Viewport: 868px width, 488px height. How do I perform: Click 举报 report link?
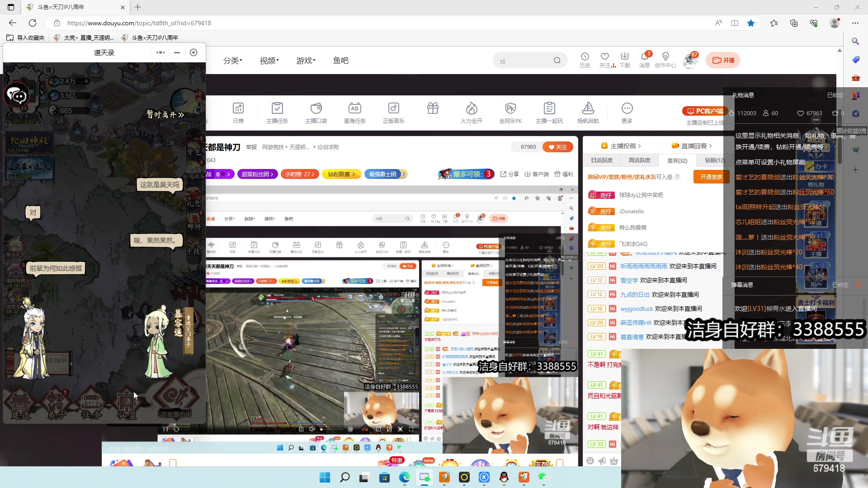(251, 147)
